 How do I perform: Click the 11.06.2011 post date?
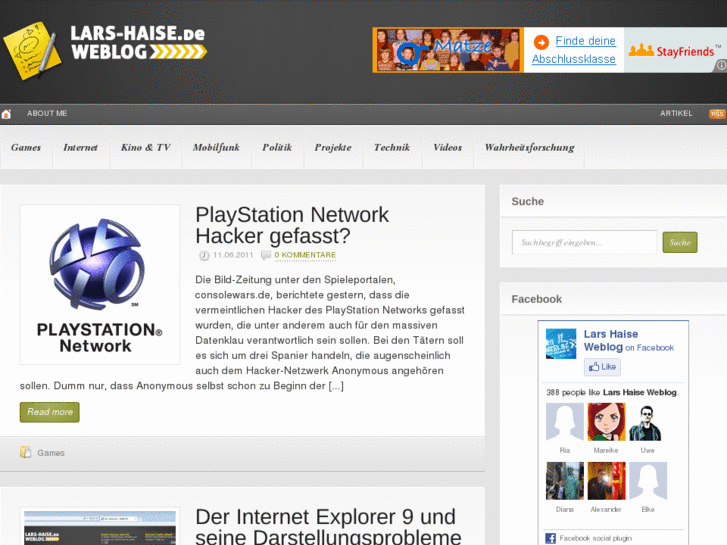click(233, 255)
